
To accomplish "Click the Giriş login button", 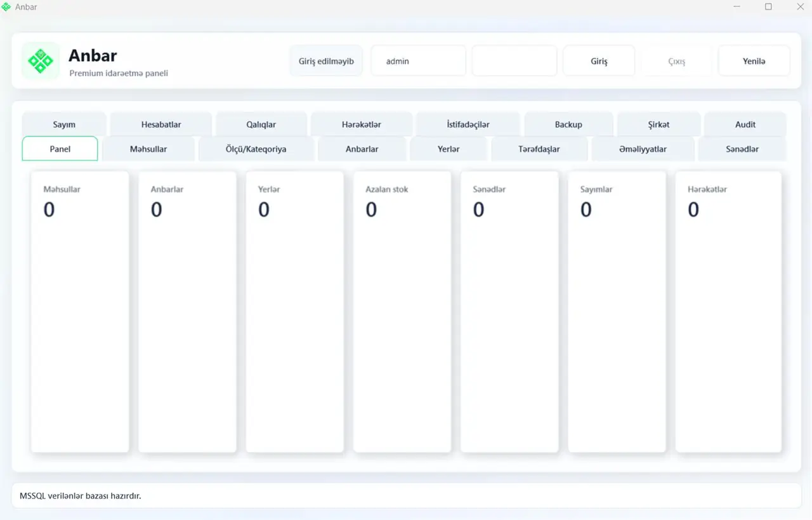I will 599,61.
